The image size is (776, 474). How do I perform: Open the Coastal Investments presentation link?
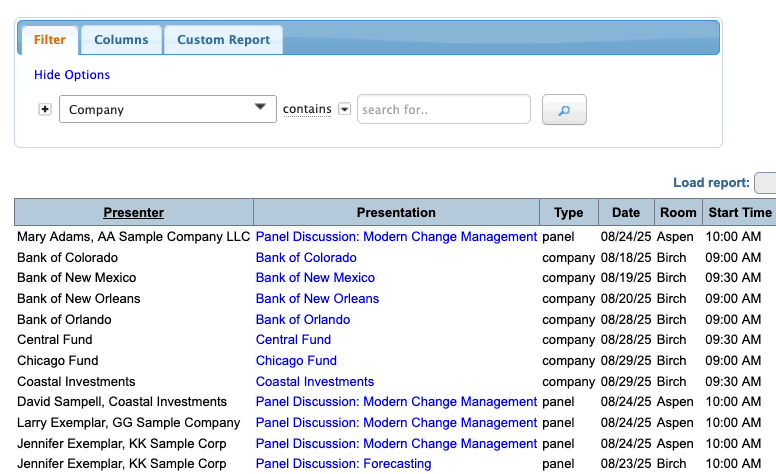coord(314,381)
